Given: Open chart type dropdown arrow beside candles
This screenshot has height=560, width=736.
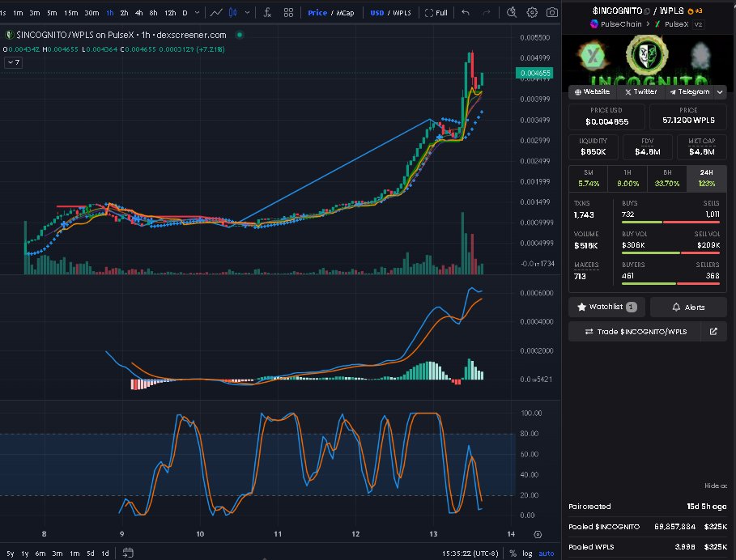Looking at the screenshot, I should click(x=248, y=13).
